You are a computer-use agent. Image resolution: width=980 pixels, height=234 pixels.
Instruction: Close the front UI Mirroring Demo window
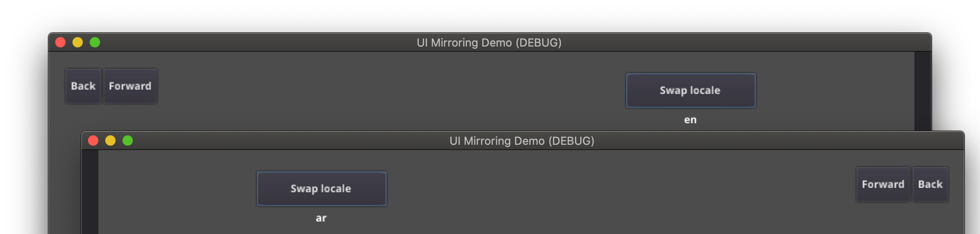[x=93, y=140]
